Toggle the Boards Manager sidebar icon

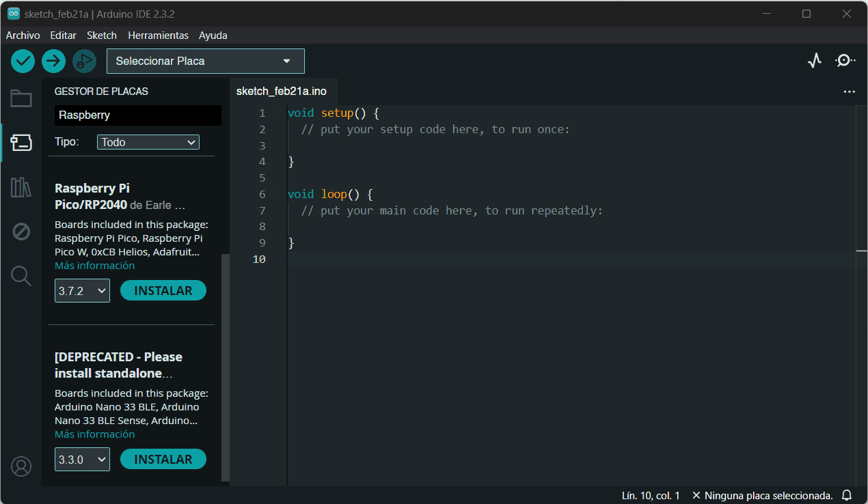(x=21, y=143)
